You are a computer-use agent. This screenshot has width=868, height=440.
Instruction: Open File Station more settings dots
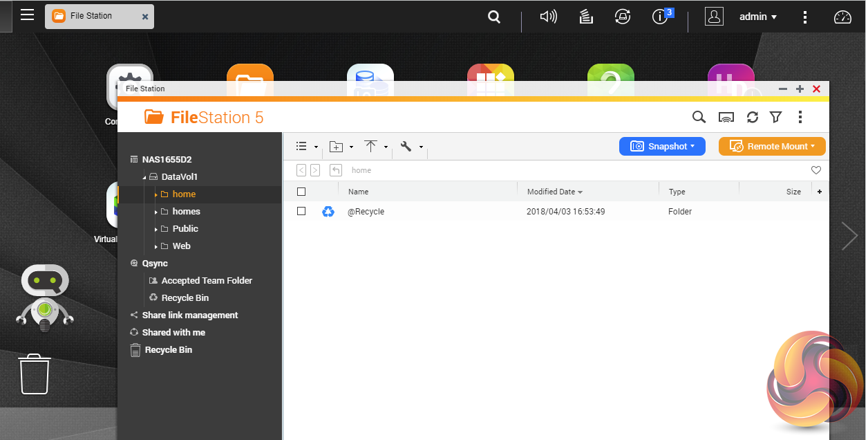click(800, 118)
